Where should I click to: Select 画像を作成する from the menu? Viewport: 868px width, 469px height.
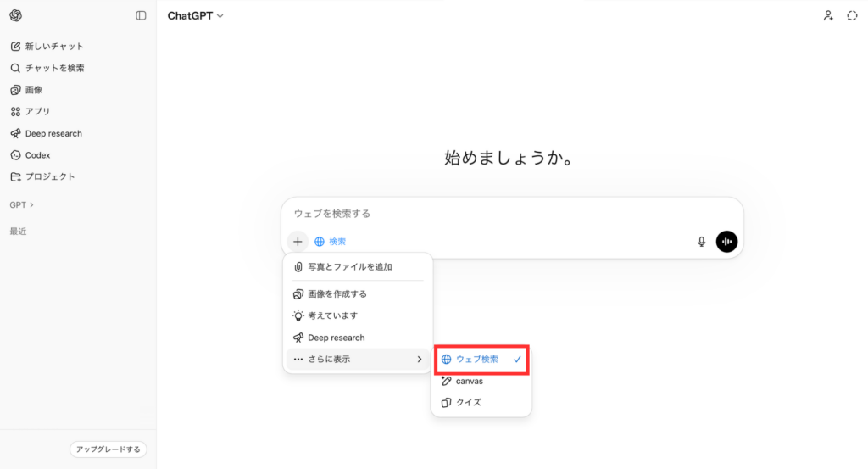[x=358, y=294]
